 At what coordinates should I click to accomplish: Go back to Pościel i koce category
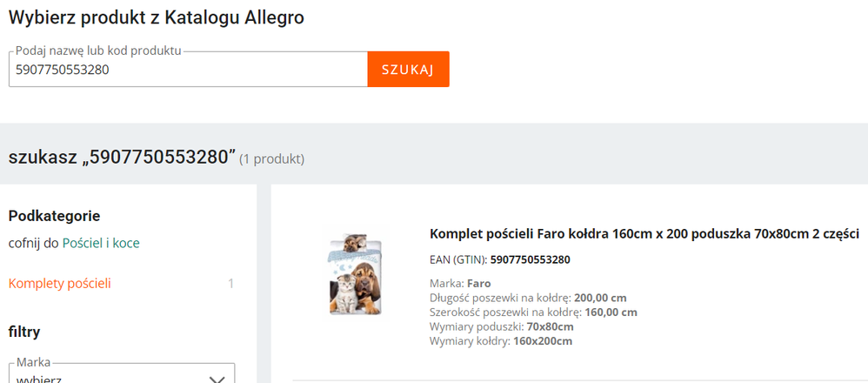click(x=101, y=243)
